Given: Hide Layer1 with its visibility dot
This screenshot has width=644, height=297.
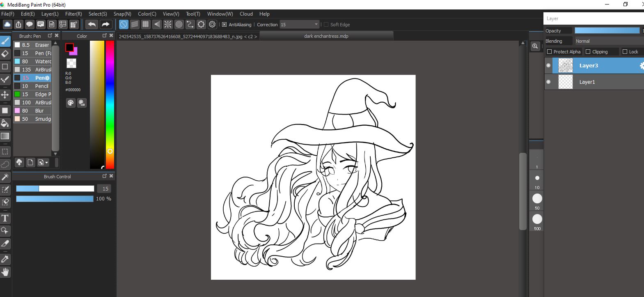Looking at the screenshot, I should 548,82.
